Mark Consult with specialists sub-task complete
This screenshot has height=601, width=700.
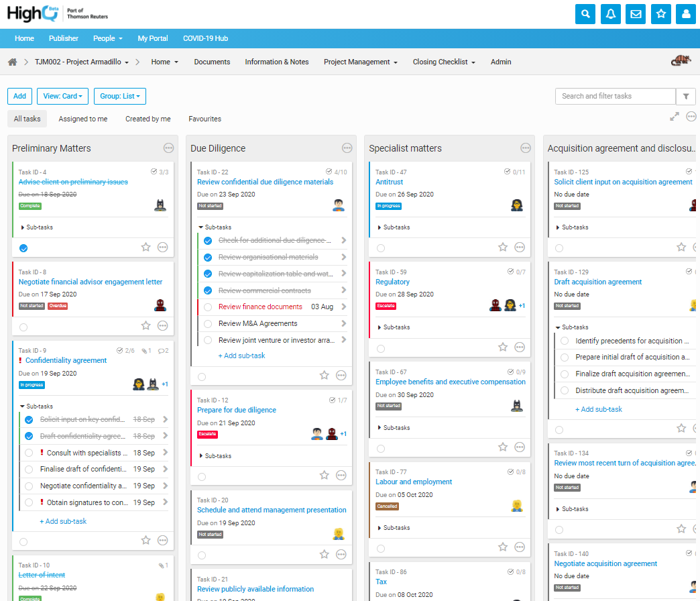click(29, 453)
